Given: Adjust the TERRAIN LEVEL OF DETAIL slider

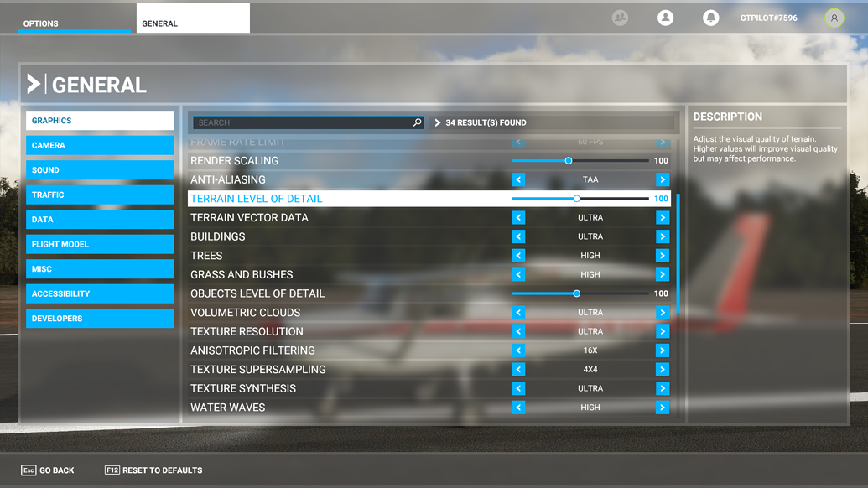Looking at the screenshot, I should [576, 198].
